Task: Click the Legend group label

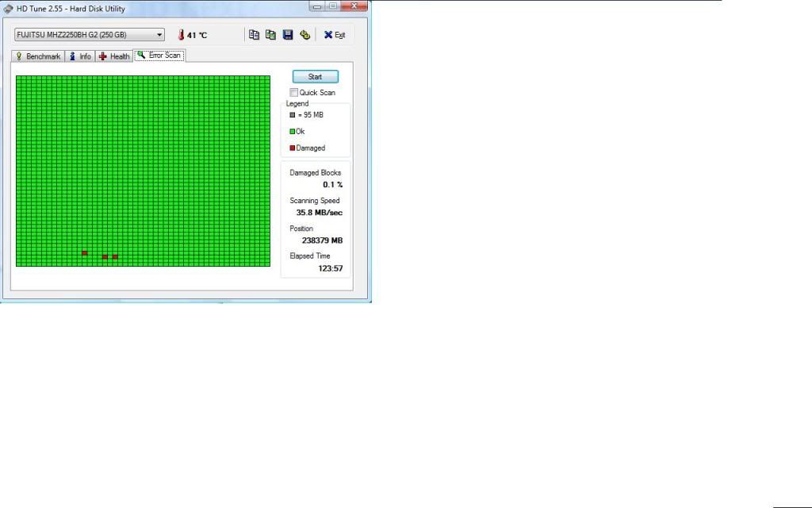Action: 297,104
